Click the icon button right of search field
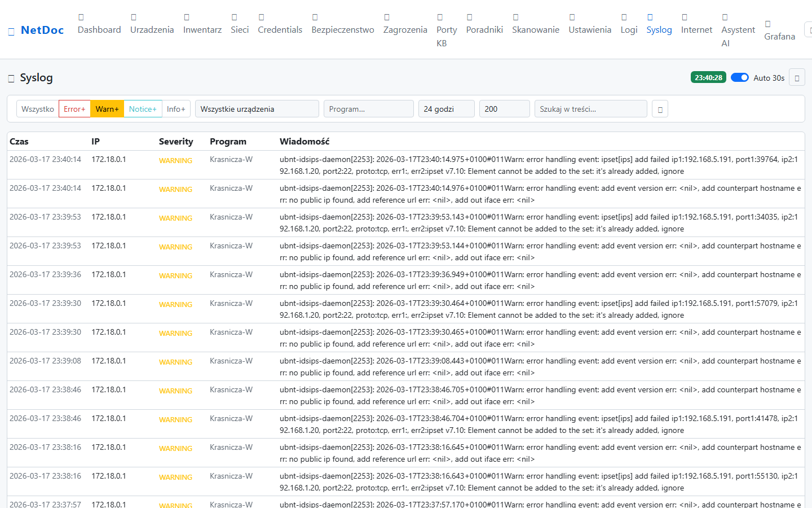 tap(660, 109)
